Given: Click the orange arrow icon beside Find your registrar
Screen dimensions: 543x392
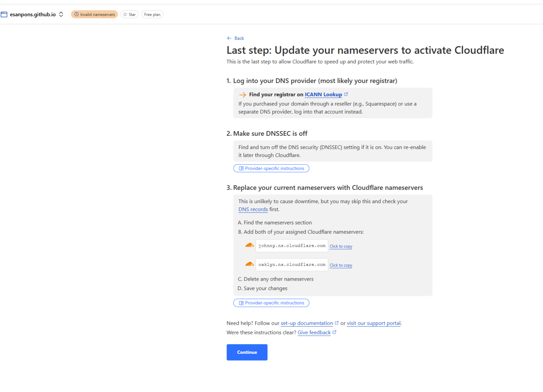Looking at the screenshot, I should [x=243, y=95].
